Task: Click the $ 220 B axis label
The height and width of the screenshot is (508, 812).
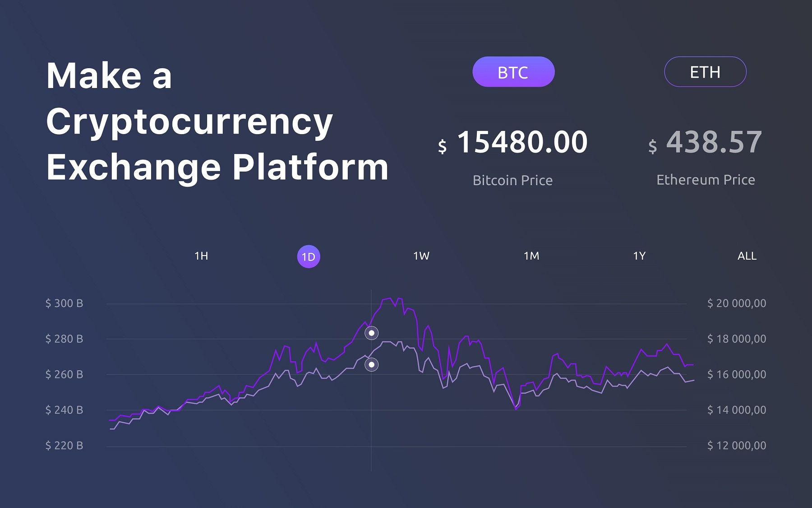Action: click(x=64, y=446)
